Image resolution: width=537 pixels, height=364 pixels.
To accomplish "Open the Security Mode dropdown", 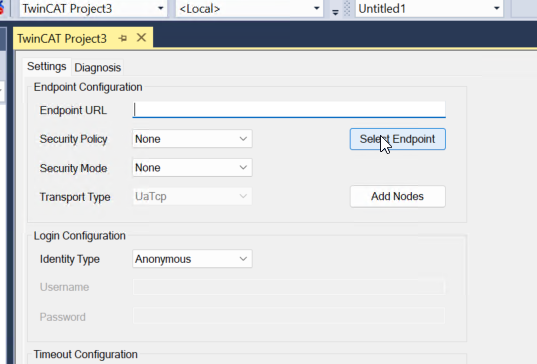I will [192, 167].
